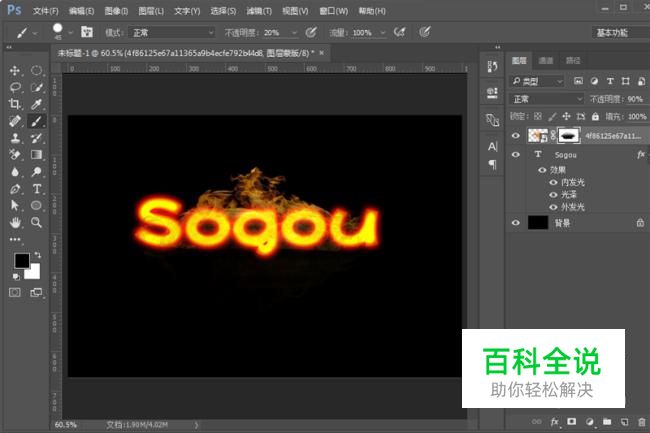Screen dimensions: 650x433
Task: Select the Eyedropper tool
Action: (36, 104)
